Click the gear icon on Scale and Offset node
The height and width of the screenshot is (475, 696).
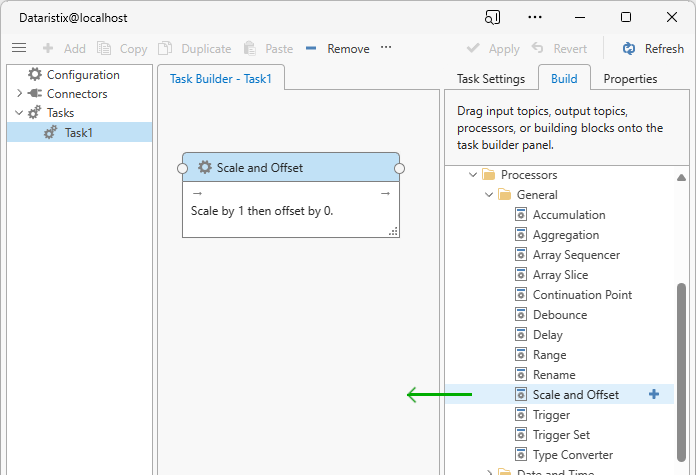pos(205,168)
